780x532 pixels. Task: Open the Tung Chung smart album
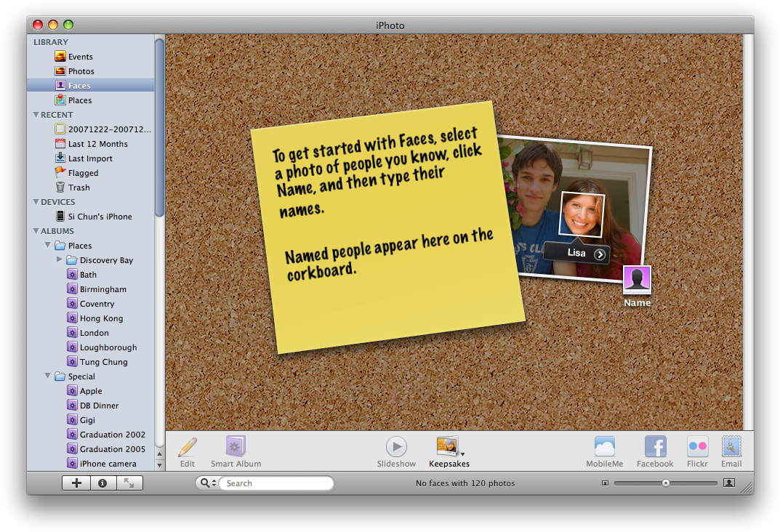tap(91, 362)
